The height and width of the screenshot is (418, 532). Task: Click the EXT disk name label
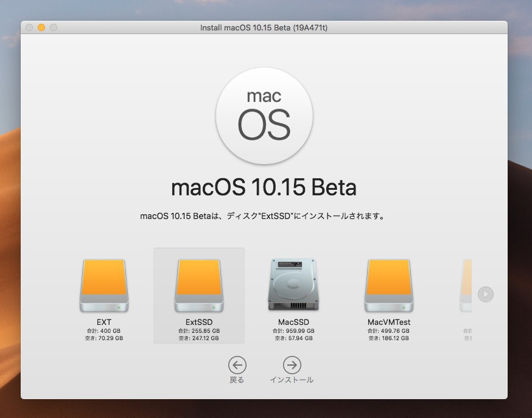pos(103,322)
